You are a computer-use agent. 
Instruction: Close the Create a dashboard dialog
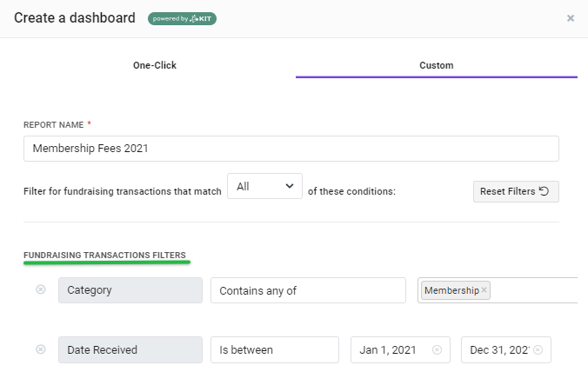[571, 18]
